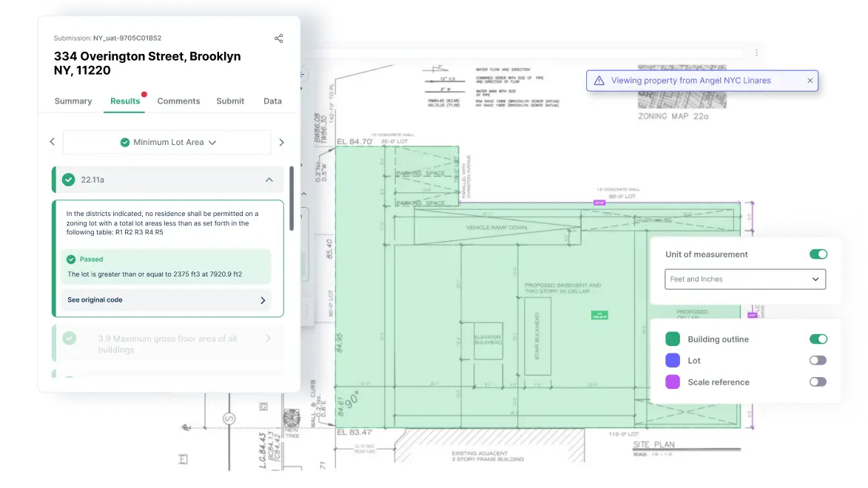Click the left chevron on the side toolbar
Screen dimensions: 868x488
point(52,141)
